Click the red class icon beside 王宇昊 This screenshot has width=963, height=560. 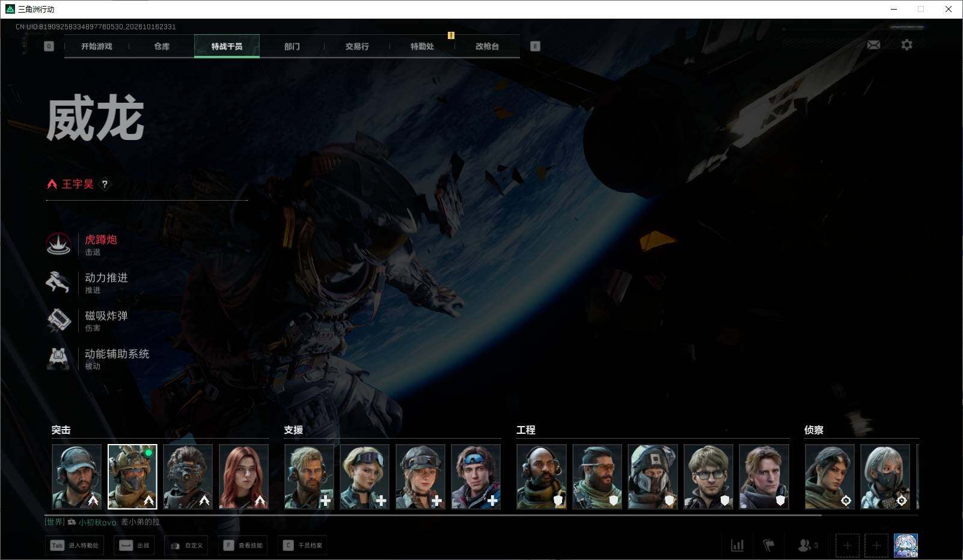pyautogui.click(x=52, y=184)
